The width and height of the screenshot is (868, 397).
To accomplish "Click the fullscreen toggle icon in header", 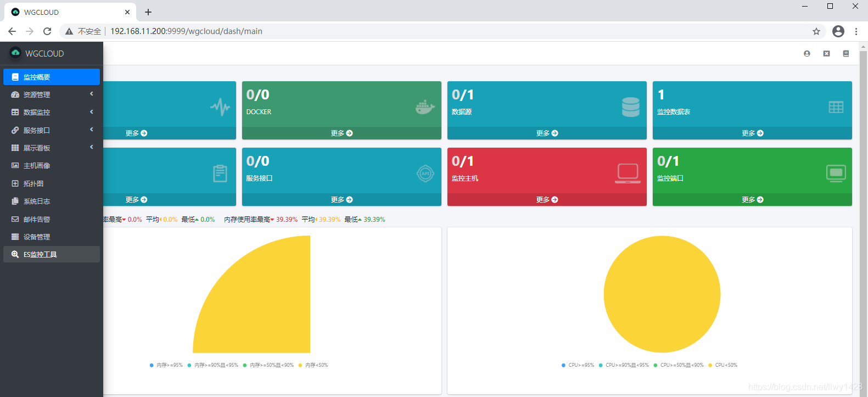I will [x=826, y=54].
